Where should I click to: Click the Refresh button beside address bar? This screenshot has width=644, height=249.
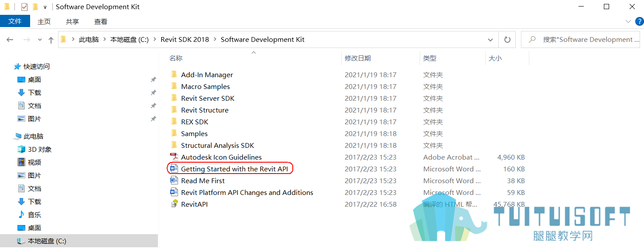pyautogui.click(x=507, y=40)
